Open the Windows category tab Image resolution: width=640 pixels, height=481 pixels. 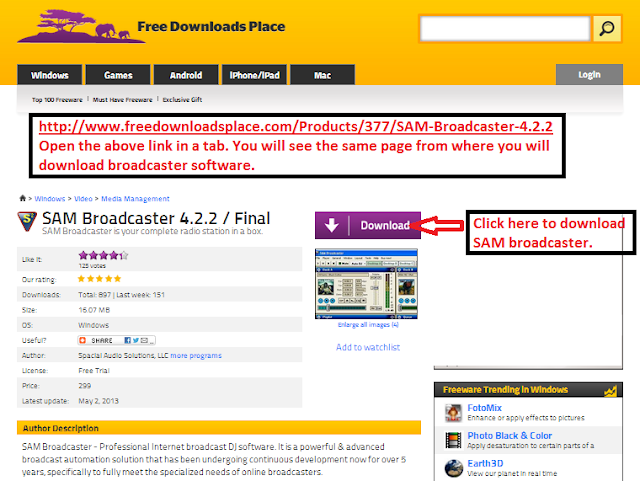[50, 75]
